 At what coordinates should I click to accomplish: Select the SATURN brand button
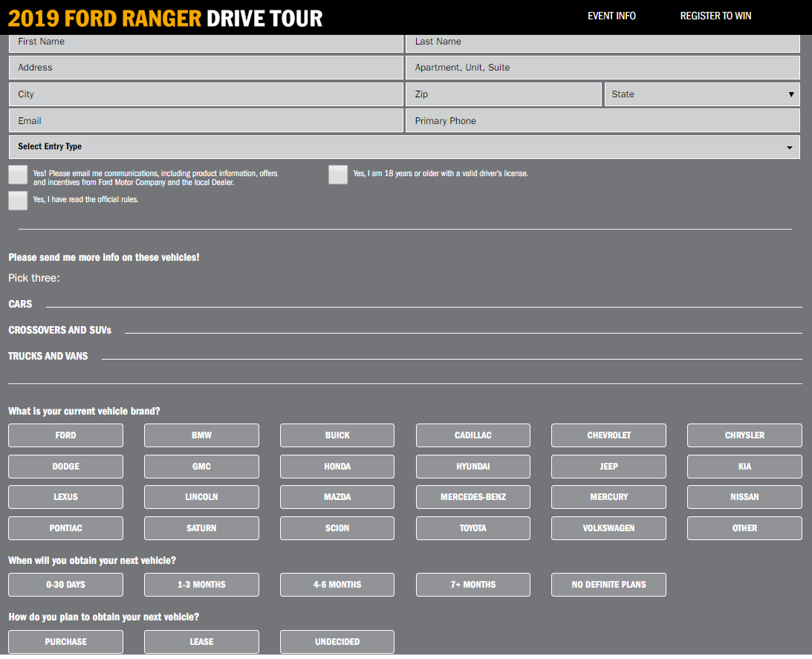coord(201,528)
